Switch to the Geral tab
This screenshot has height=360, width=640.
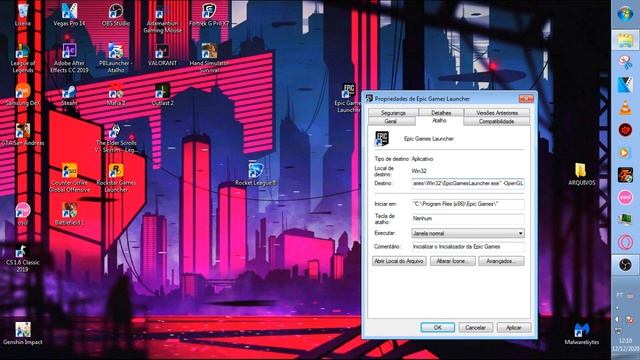[391, 121]
